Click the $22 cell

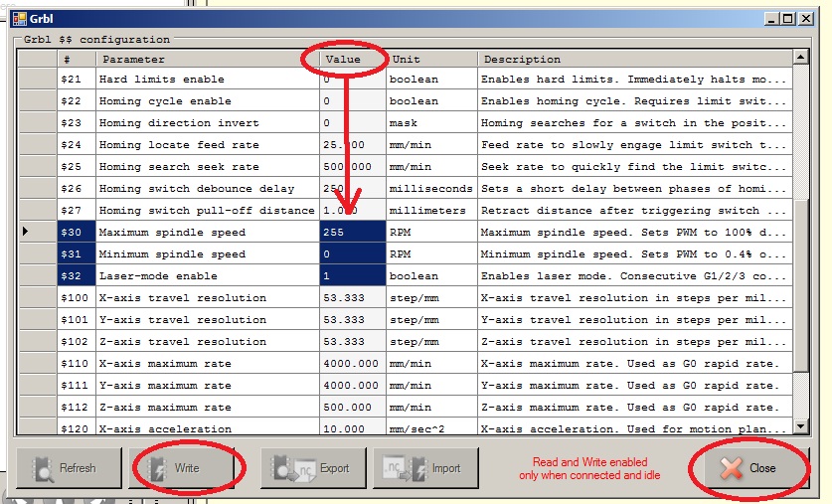[77, 100]
